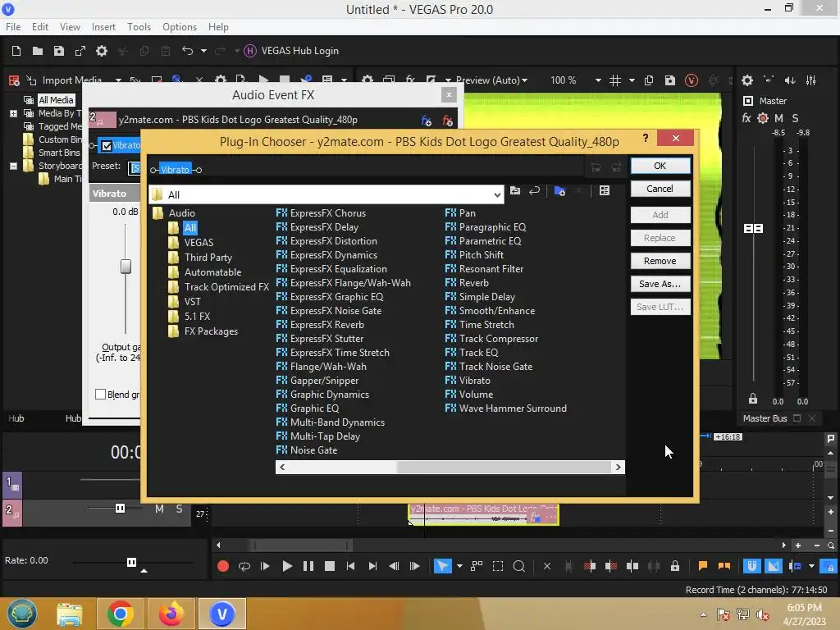Open the All folder dropdown in Plug-In Chooser
The width and height of the screenshot is (840, 630).
click(x=497, y=195)
